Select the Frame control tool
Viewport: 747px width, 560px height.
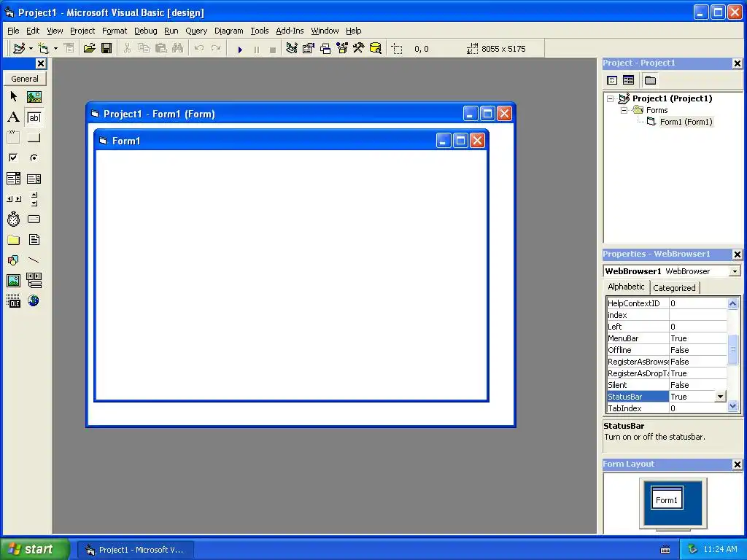click(x=13, y=138)
